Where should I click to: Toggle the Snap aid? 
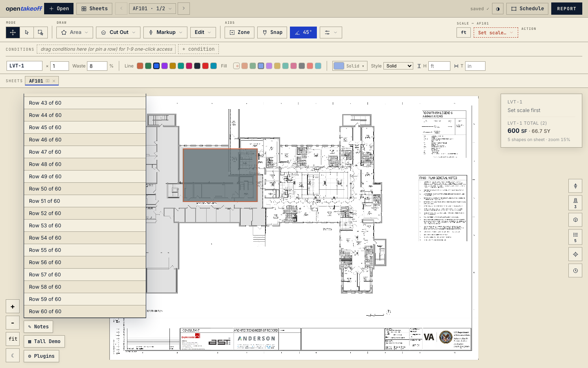pos(272,32)
